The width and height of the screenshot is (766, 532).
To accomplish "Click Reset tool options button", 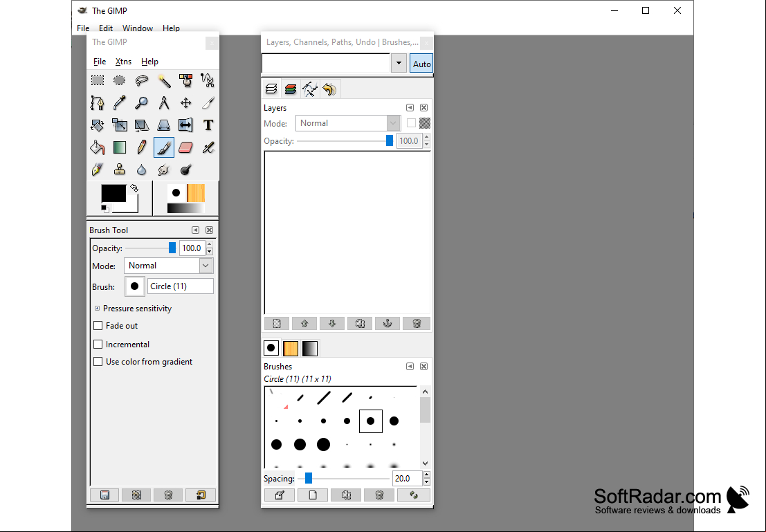I will (201, 495).
